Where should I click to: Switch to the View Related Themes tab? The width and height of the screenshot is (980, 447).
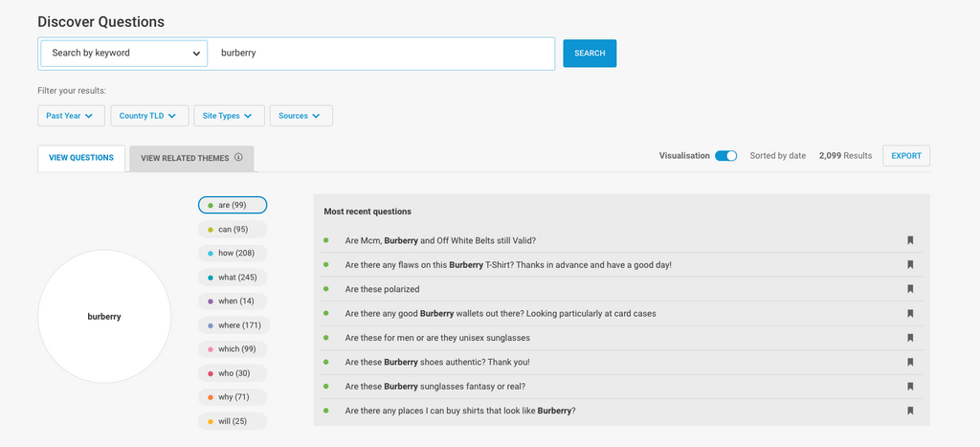185,158
